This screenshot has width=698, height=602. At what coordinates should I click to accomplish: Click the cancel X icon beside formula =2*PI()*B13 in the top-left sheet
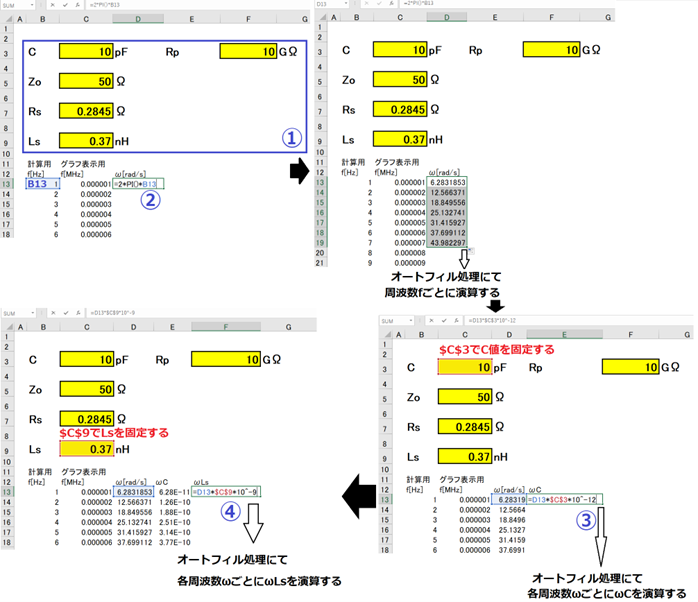pos(53,5)
